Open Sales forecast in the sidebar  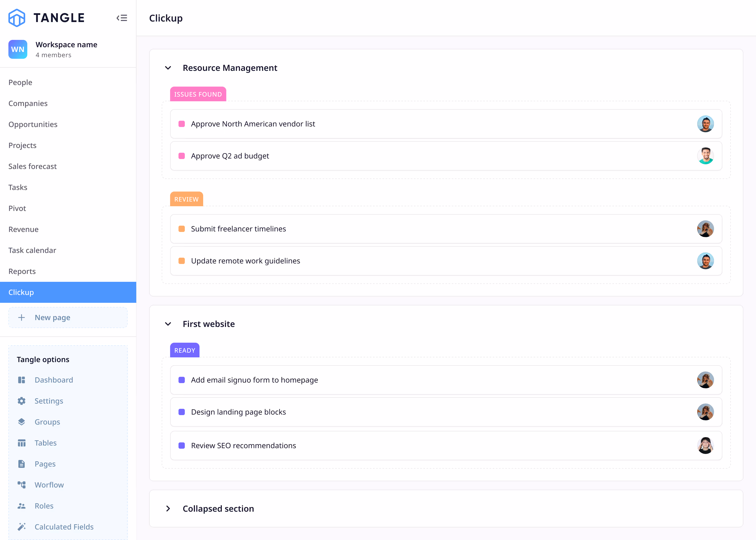click(x=33, y=166)
